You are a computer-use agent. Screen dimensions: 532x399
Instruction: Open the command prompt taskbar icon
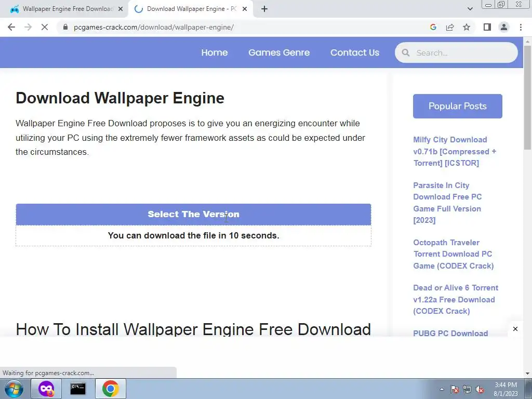78,389
